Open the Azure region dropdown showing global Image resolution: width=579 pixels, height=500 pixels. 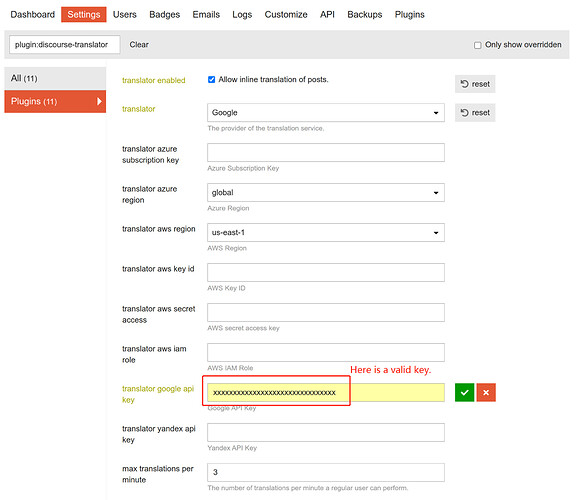click(326, 192)
